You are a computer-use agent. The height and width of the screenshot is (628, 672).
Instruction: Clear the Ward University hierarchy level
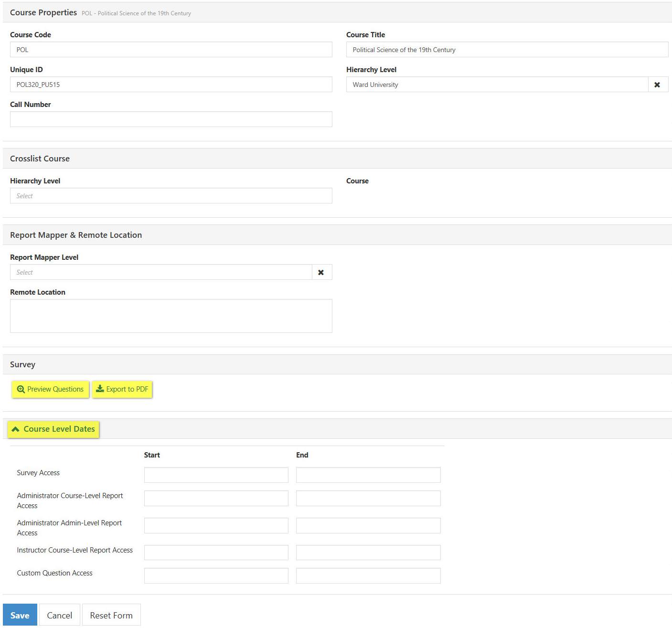[x=658, y=85]
